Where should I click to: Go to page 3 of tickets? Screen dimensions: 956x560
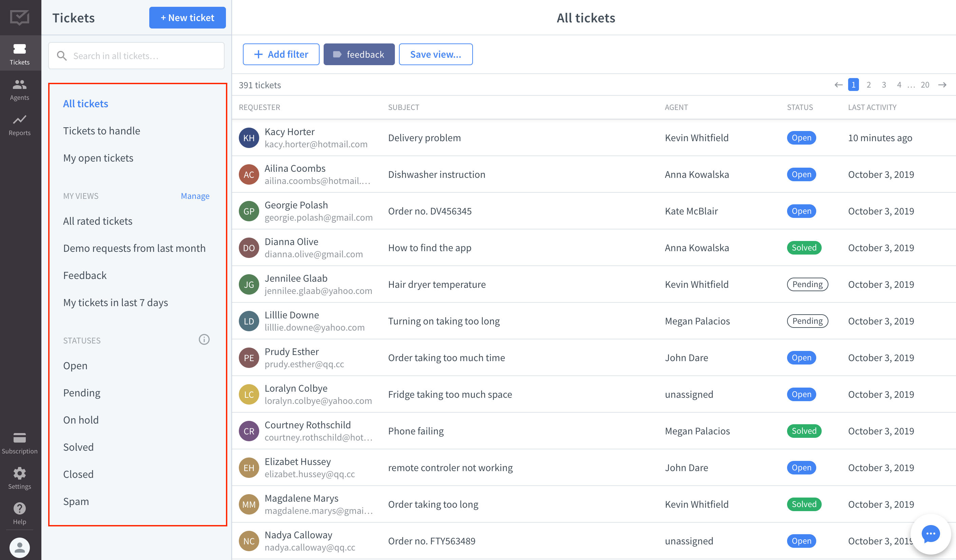(x=883, y=85)
